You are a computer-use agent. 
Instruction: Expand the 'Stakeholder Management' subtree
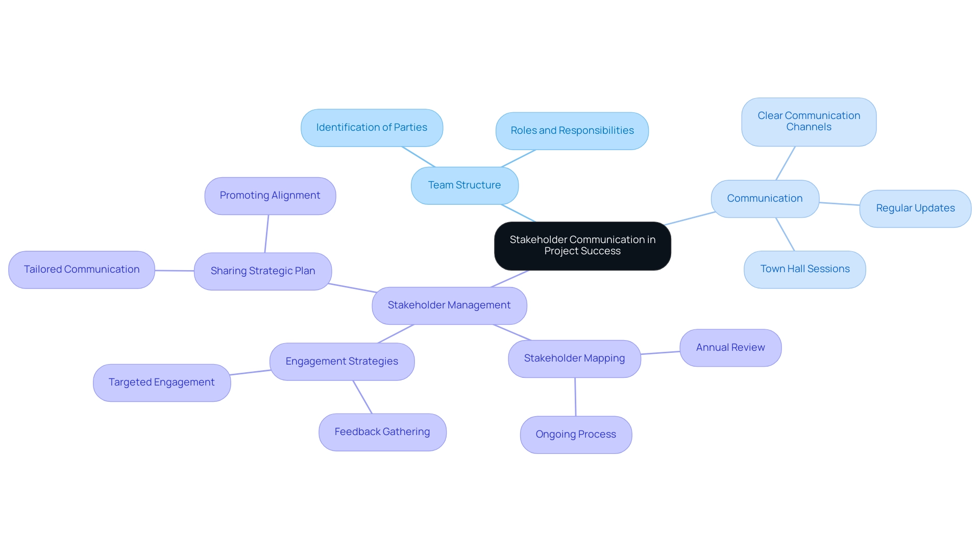click(x=448, y=305)
